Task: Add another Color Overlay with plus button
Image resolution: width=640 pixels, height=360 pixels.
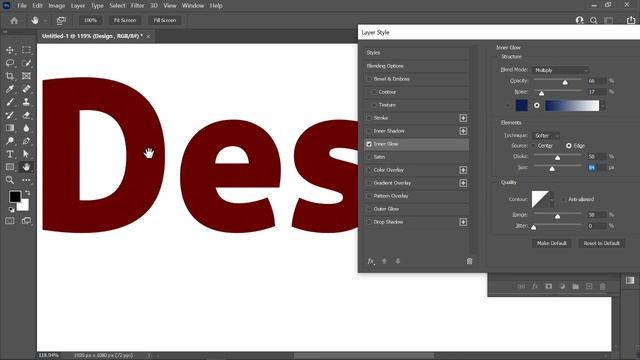Action: pos(463,170)
